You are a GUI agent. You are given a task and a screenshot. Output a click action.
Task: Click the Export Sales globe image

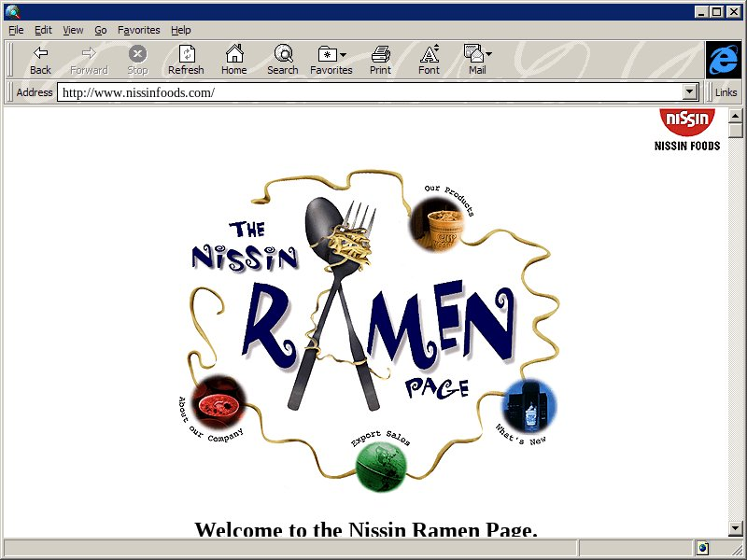click(x=380, y=465)
